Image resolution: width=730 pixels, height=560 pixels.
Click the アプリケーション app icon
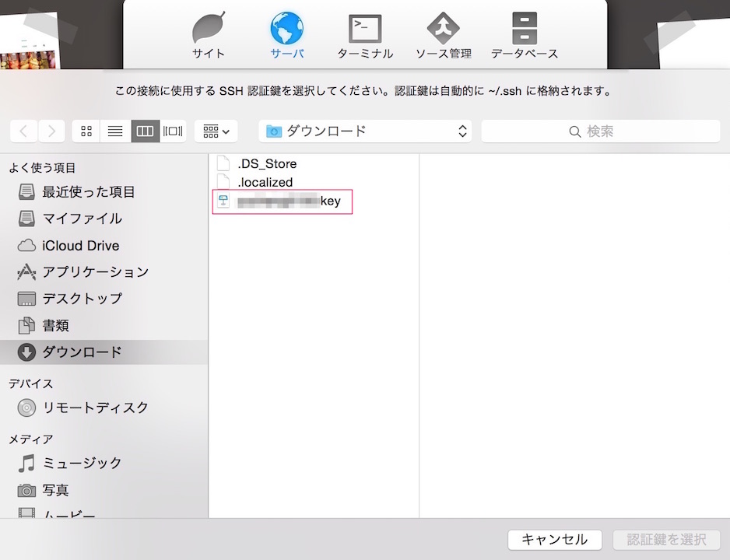(26, 272)
